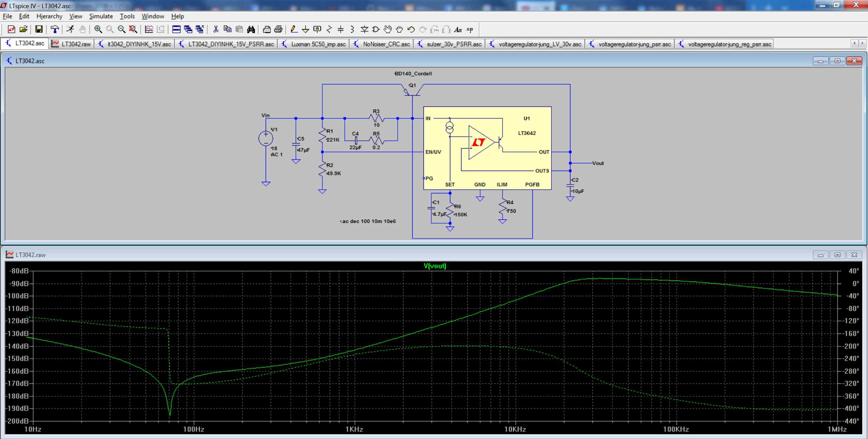Open the View menu
This screenshot has height=439, width=868.
(76, 16)
